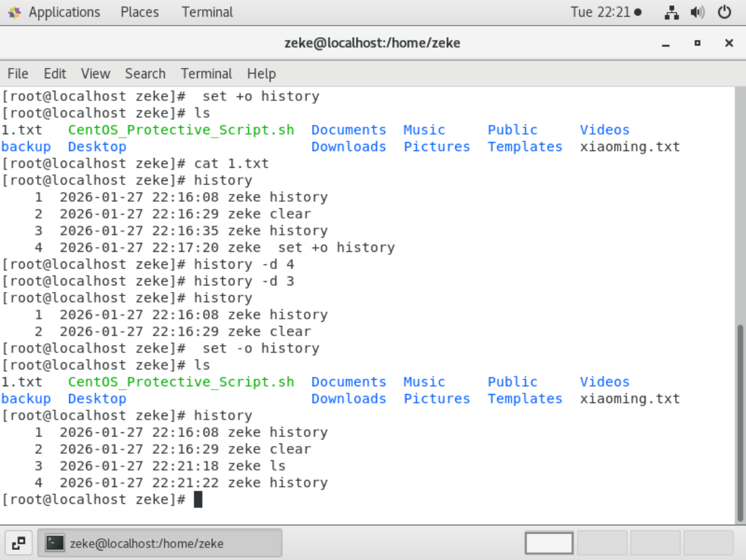This screenshot has width=746, height=560.
Task: Open the Edit menu
Action: [54, 73]
